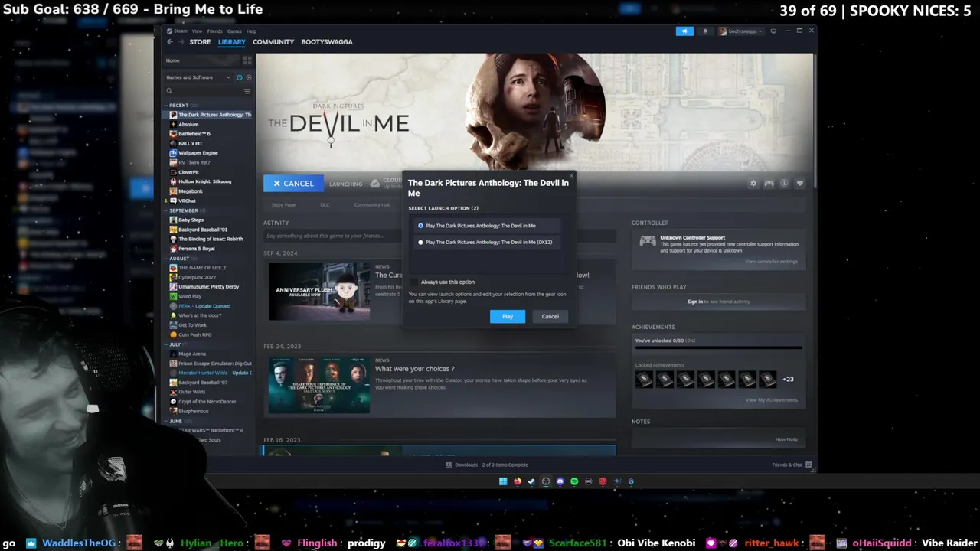Click the controller icon in Controller panel
The width and height of the screenshot is (980, 551).
[x=648, y=241]
